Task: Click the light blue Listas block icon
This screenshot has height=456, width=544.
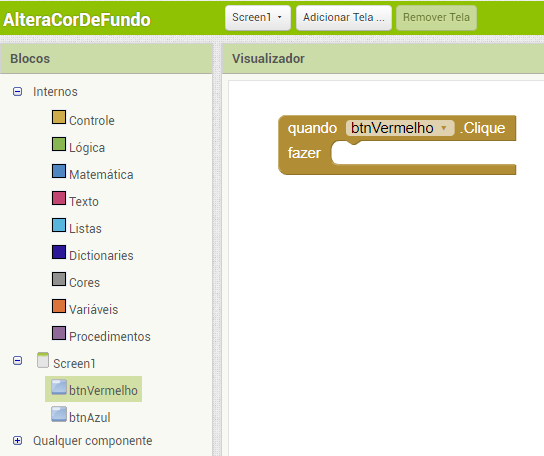Action: (59, 225)
